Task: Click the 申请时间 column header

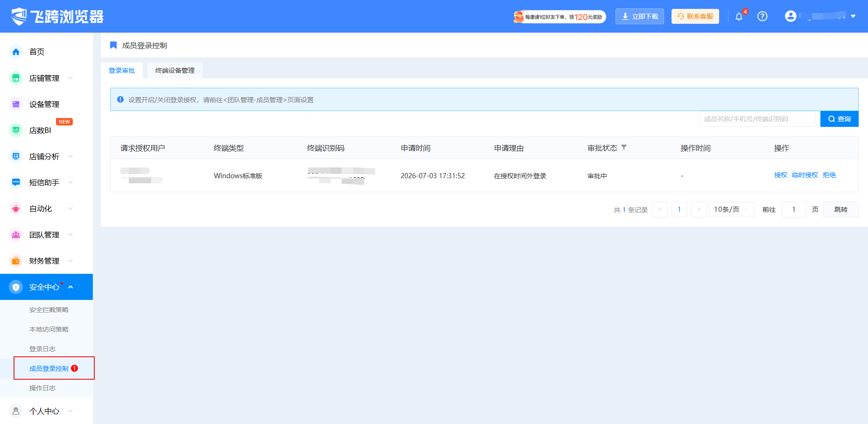Action: 416,148
